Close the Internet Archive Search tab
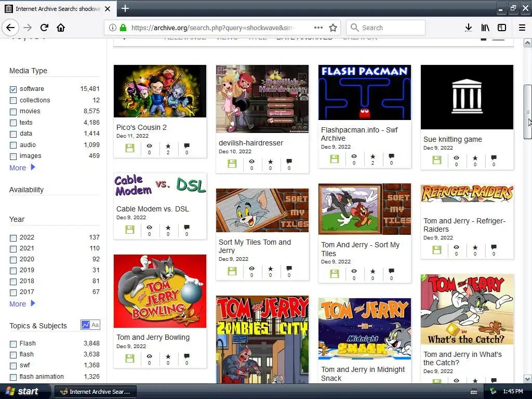Image resolution: width=532 pixels, height=399 pixels. click(x=108, y=9)
